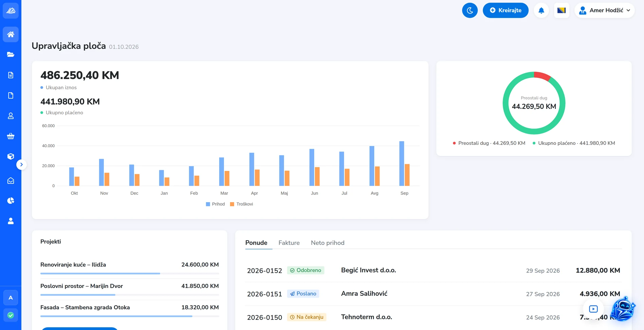
Task: Open the box products sidebar icon
Action: point(11,156)
